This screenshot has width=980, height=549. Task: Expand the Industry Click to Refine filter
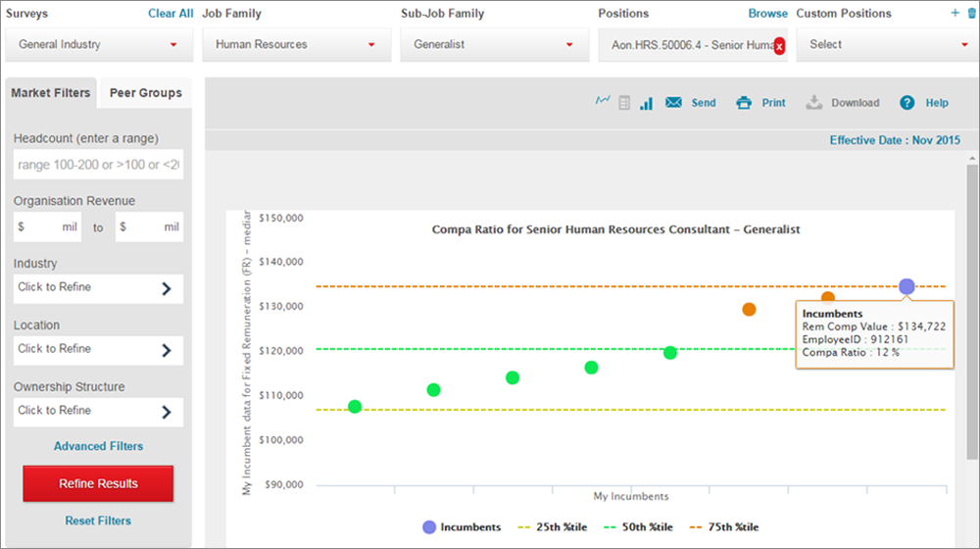98,288
